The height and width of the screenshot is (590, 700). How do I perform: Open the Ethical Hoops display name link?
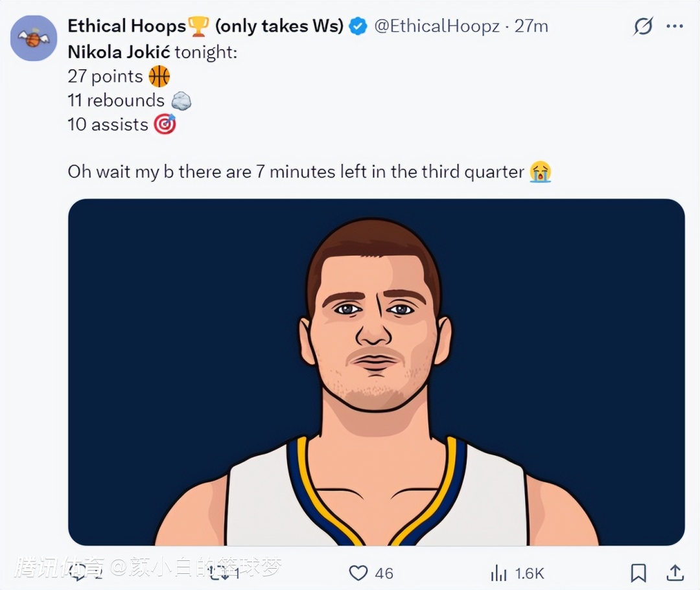click(127, 27)
